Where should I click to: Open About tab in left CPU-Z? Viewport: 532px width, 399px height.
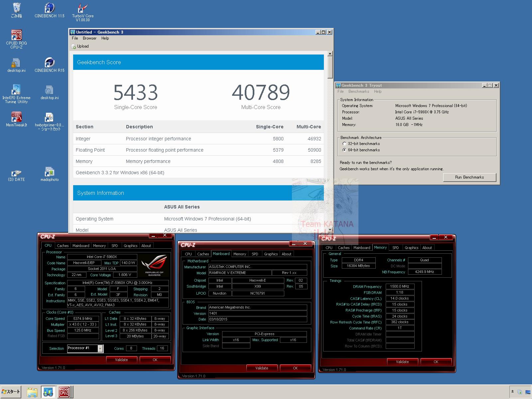146,246
